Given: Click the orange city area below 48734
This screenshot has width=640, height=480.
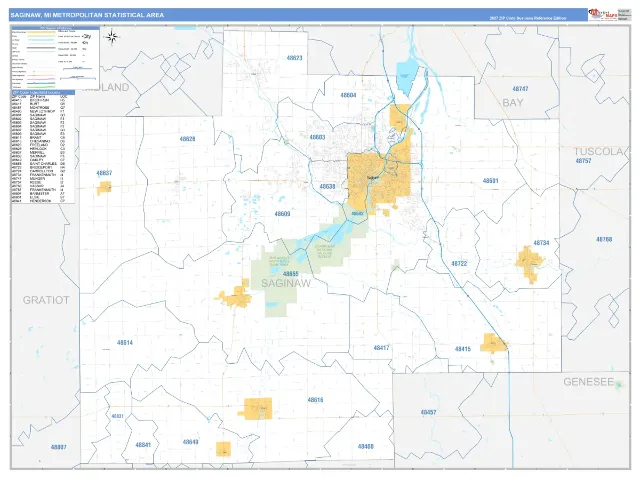Looking at the screenshot, I should click(x=530, y=264).
